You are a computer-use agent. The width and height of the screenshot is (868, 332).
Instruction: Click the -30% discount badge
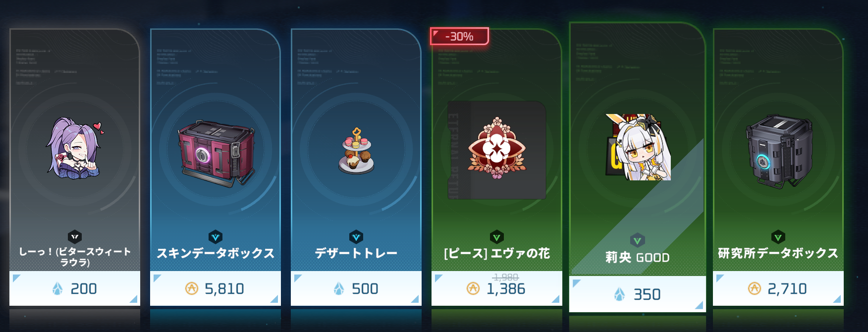(459, 36)
